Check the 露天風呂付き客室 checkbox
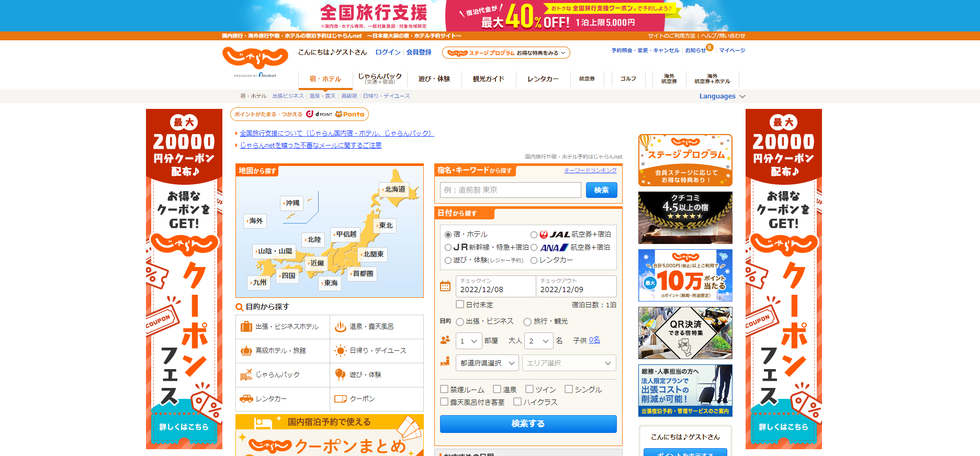 [444, 402]
